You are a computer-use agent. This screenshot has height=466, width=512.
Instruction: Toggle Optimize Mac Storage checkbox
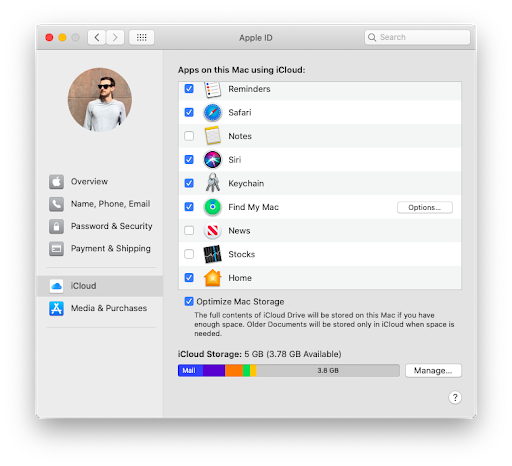coord(189,302)
